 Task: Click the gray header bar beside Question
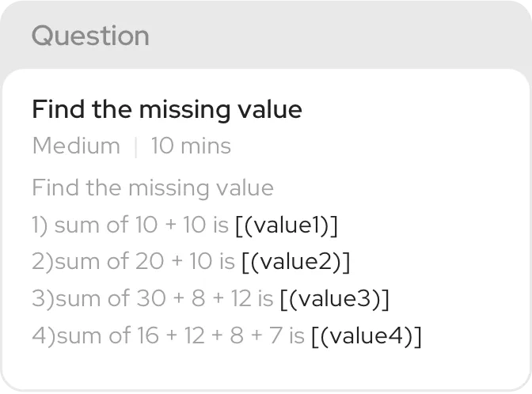pyautogui.click(x=340, y=36)
